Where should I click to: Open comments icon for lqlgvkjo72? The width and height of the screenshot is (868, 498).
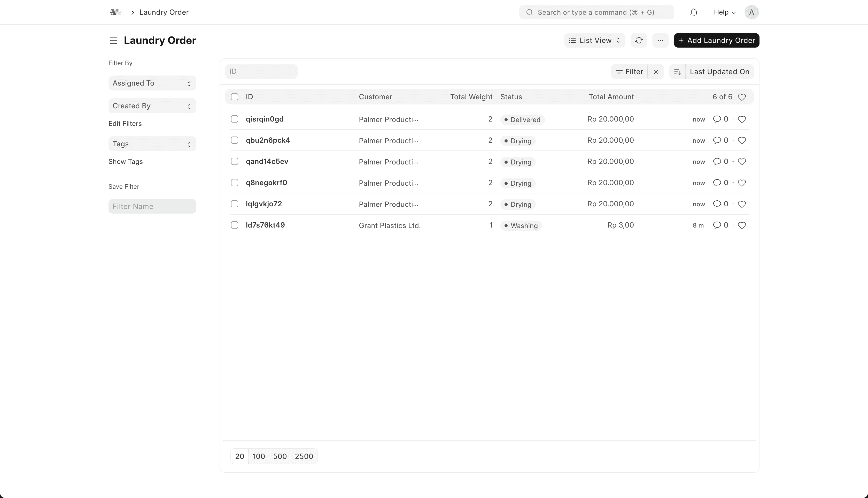[717, 204]
